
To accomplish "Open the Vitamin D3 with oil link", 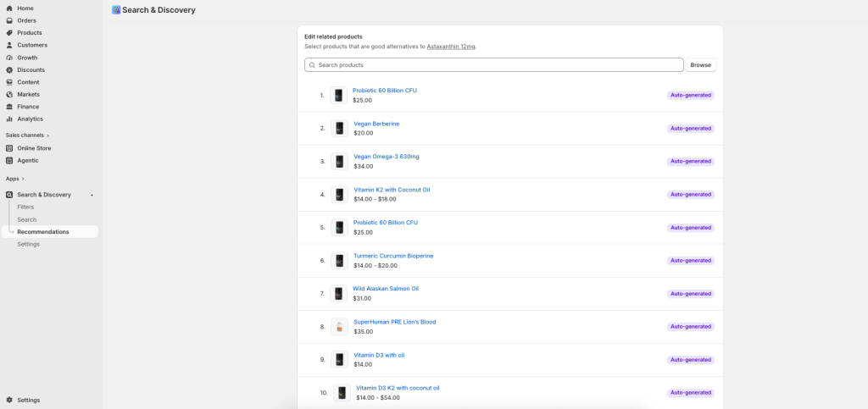I will tap(379, 355).
